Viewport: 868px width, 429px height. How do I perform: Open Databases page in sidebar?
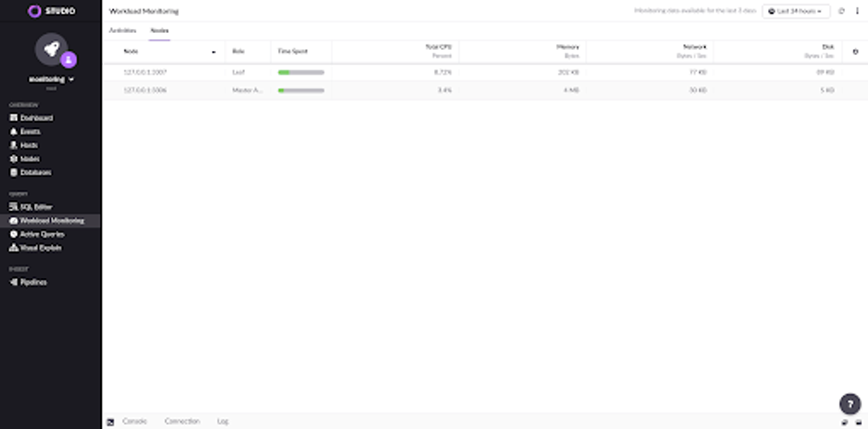(36, 173)
